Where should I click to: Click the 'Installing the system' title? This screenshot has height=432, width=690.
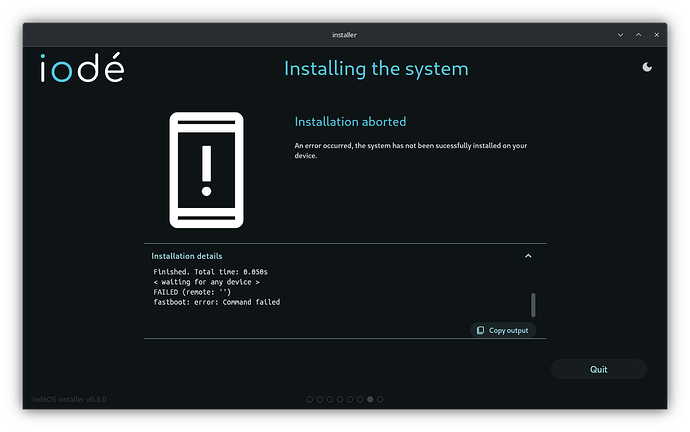pos(376,69)
